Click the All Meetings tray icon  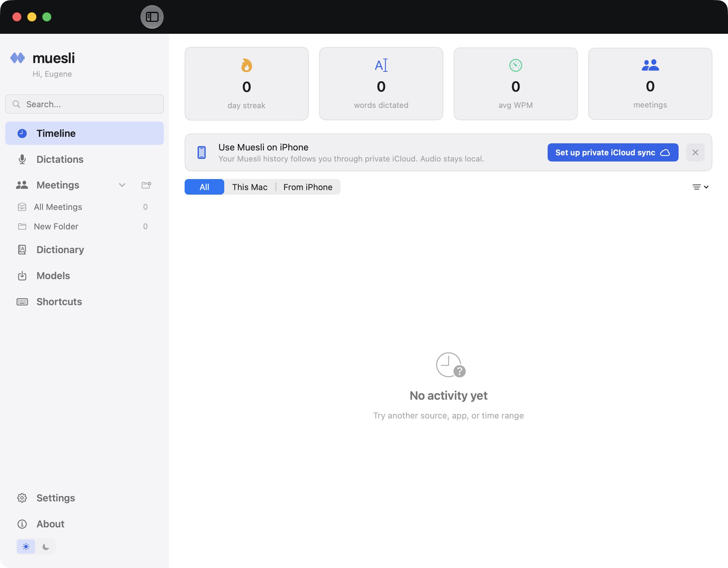[22, 207]
